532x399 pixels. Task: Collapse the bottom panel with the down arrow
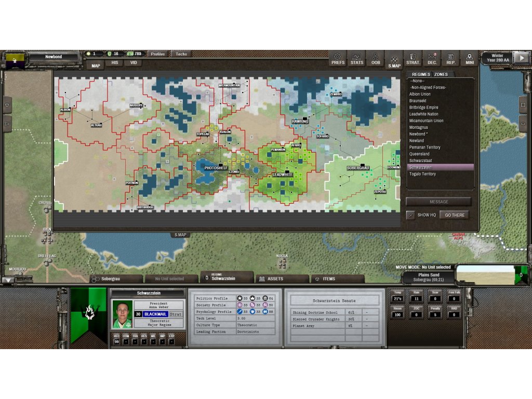click(x=8, y=280)
